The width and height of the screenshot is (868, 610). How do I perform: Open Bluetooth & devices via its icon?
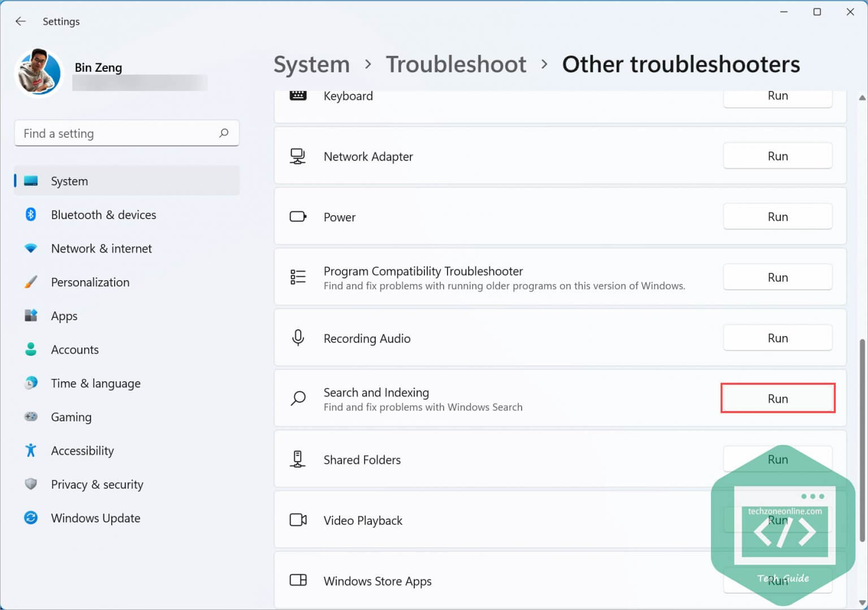pyautogui.click(x=31, y=215)
